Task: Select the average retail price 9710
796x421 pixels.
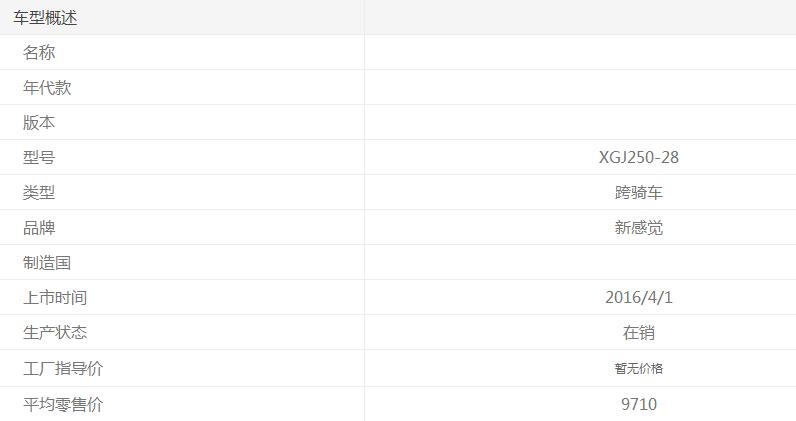Action: [638, 405]
